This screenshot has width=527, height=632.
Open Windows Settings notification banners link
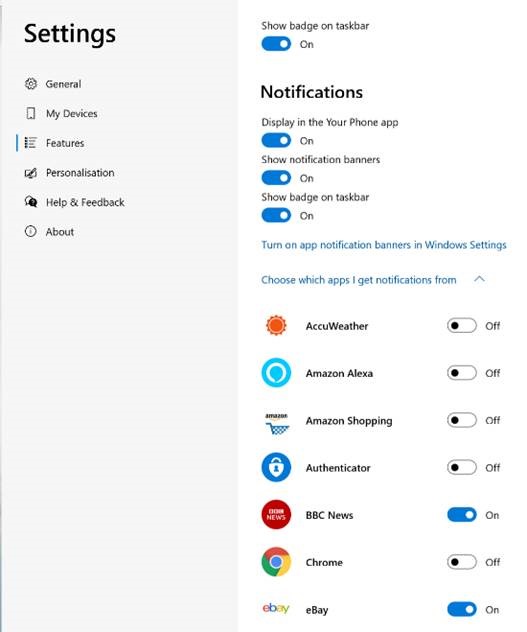tap(383, 245)
